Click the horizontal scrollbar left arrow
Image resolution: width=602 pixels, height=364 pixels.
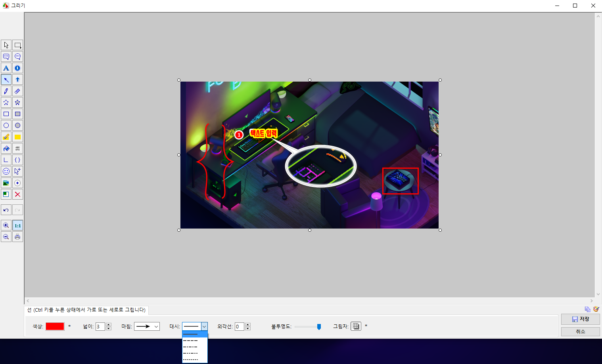tap(28, 301)
